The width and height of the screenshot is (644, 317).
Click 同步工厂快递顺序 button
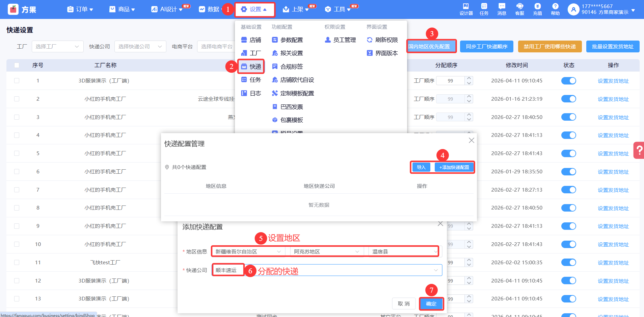487,47
